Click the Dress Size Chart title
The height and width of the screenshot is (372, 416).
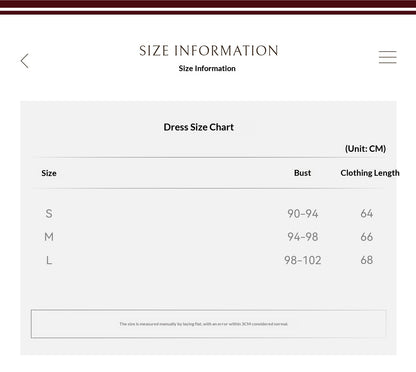click(199, 127)
